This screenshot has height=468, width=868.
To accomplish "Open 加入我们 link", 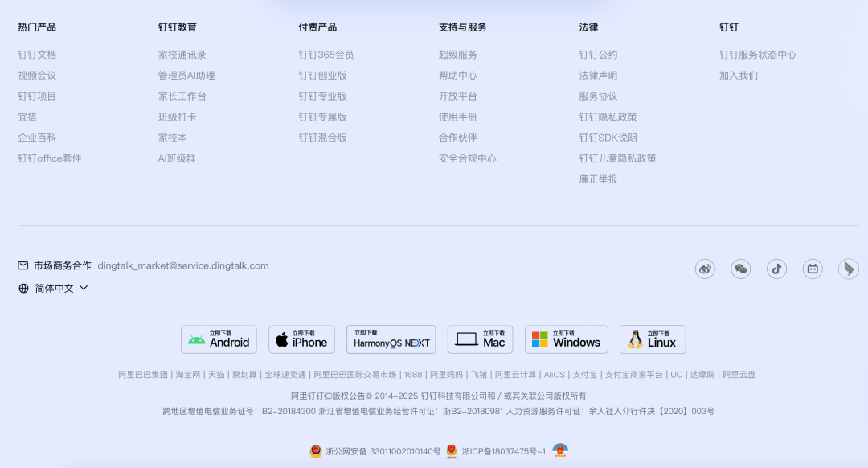I will 739,76.
